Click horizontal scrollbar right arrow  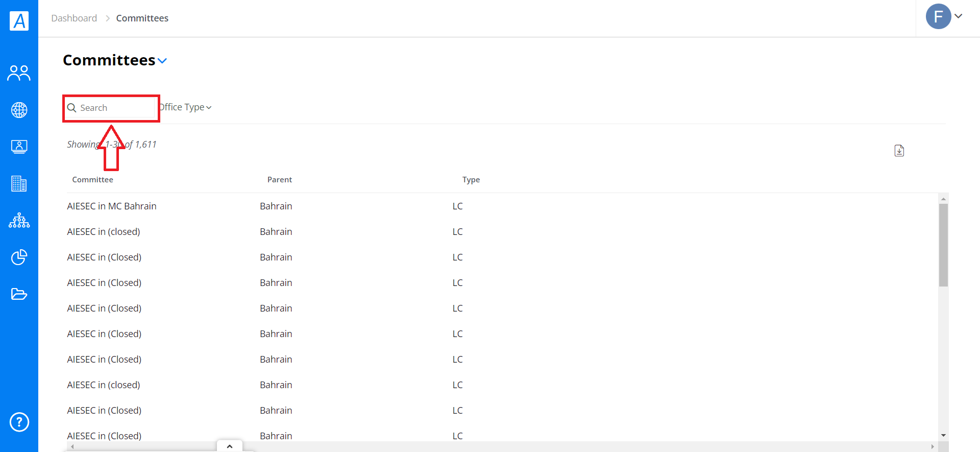point(933,446)
